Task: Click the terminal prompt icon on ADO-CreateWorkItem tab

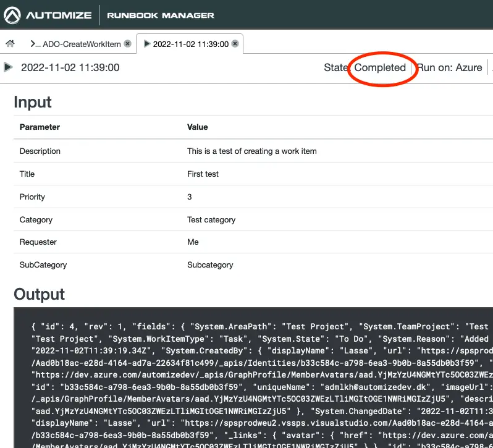Action: pyautogui.click(x=35, y=44)
